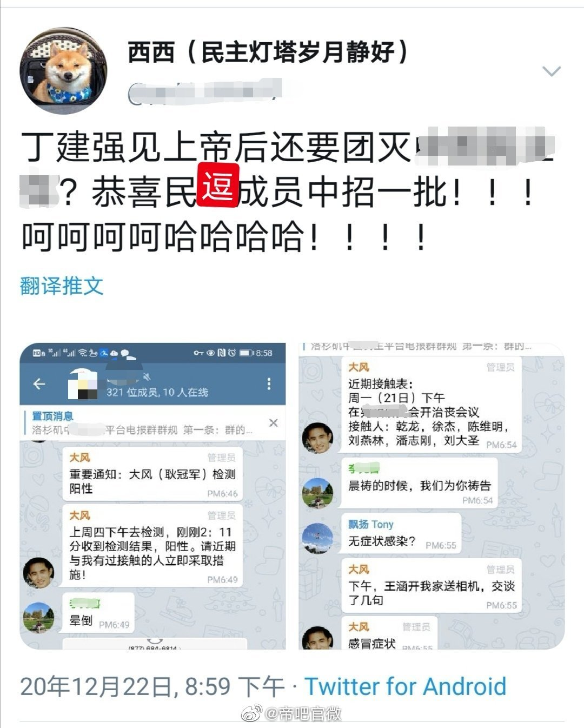584x728 pixels.
Task: Tap the battery indicator in phone status bar
Action: pos(247,353)
